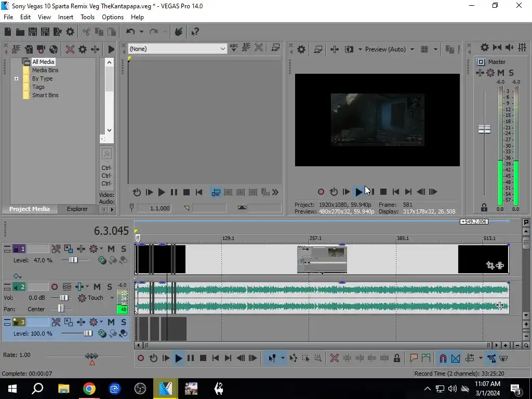Open the trimmer (None) media dropdown
The height and width of the screenshot is (399, 532).
222,49
